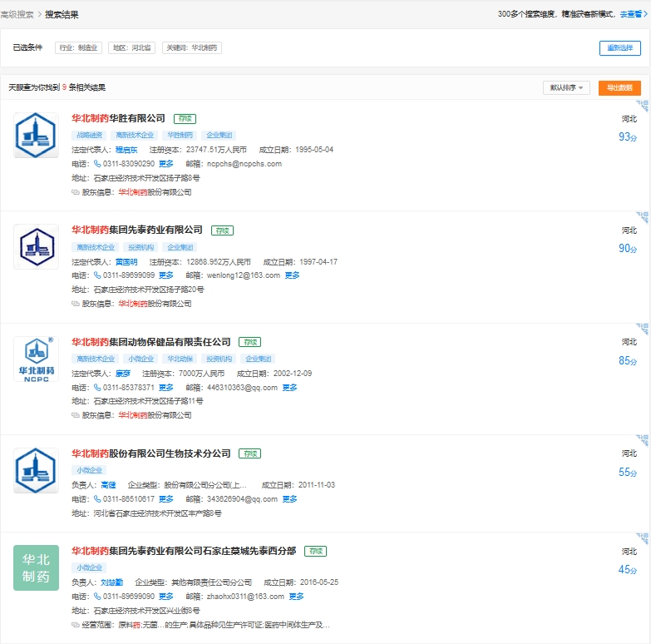Open logo of 华北制药华胜有限公司

[36, 135]
